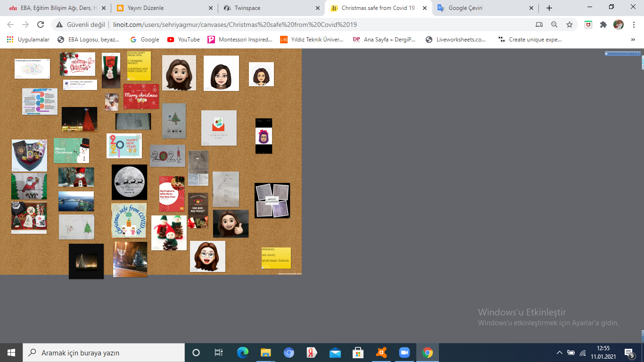644x362 pixels.
Task: Open the pinecone elves photo
Action: [169, 233]
